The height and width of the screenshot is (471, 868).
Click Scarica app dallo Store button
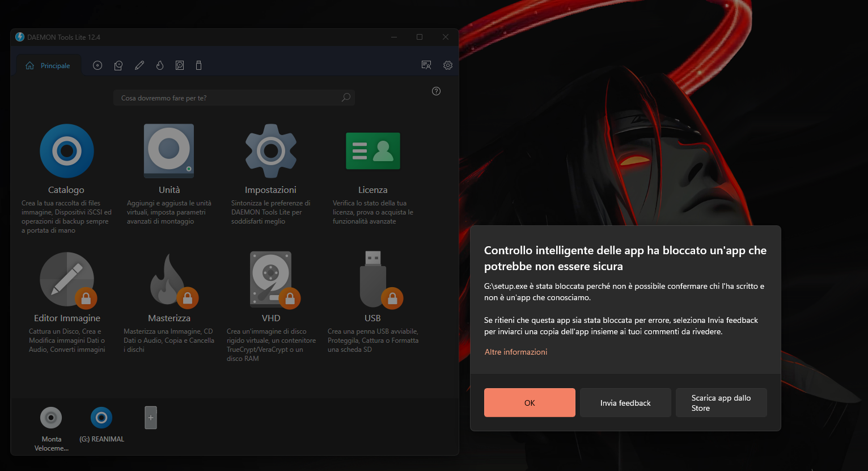point(721,403)
